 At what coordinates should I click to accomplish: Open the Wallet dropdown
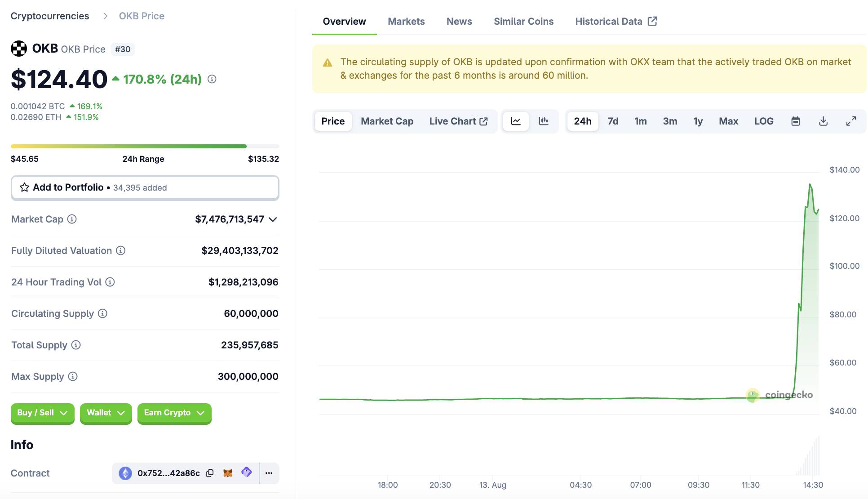[x=106, y=413]
